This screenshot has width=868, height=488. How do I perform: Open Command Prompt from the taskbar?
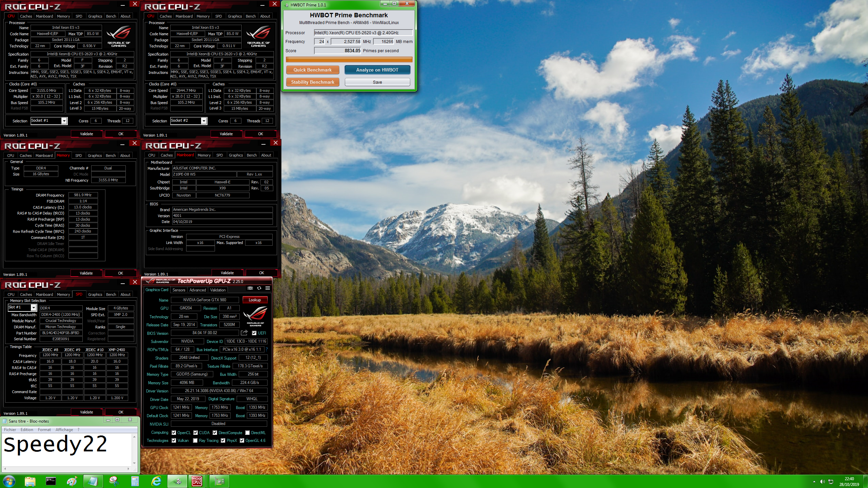pyautogui.click(x=51, y=481)
